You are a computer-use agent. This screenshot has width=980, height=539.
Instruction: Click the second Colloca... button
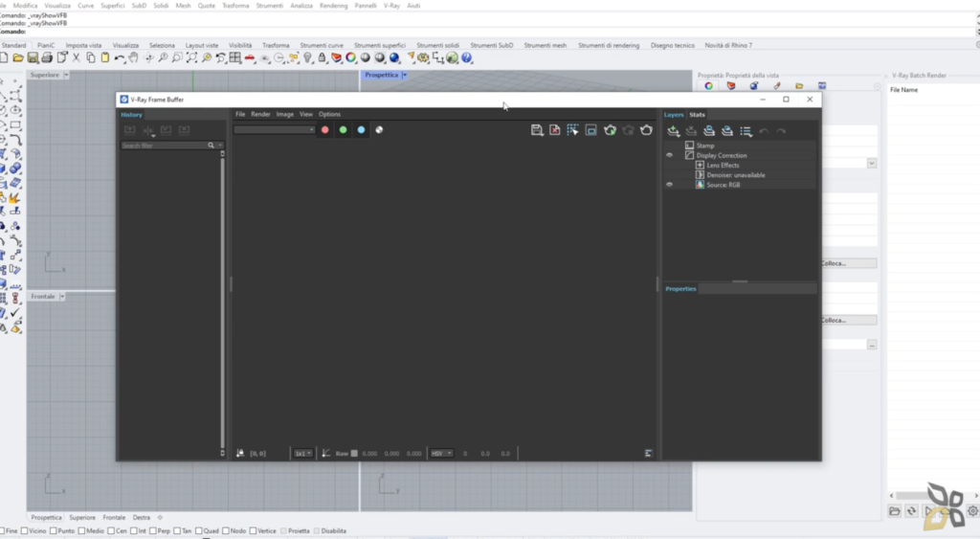[849, 320]
